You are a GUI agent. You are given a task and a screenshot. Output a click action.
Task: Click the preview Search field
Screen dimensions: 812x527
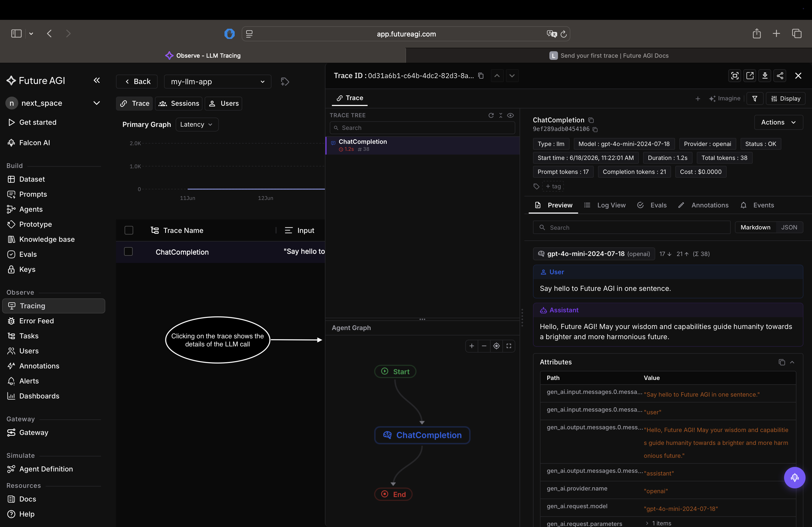[631, 227]
